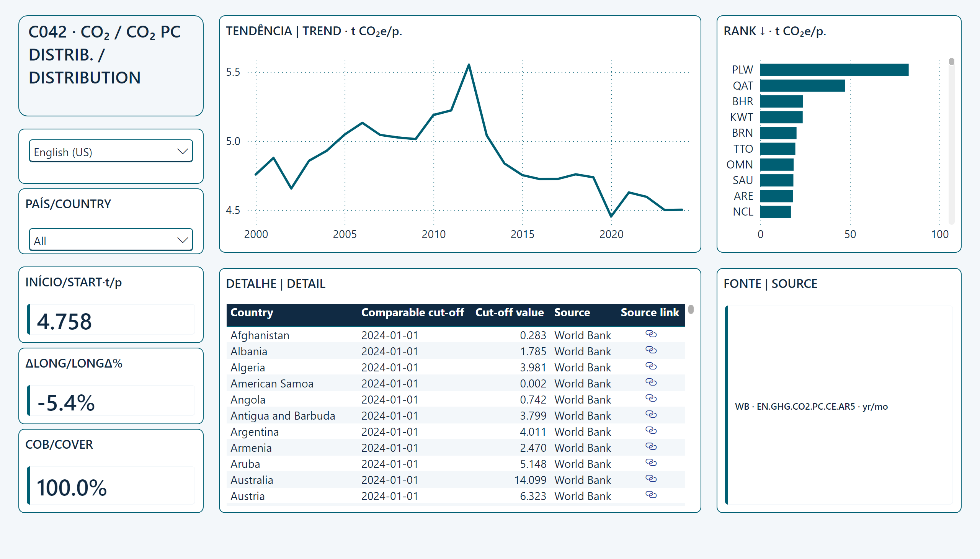Click Armenia's Comparable cut-off date cell
Image resolution: width=980 pixels, height=559 pixels.
tap(390, 448)
